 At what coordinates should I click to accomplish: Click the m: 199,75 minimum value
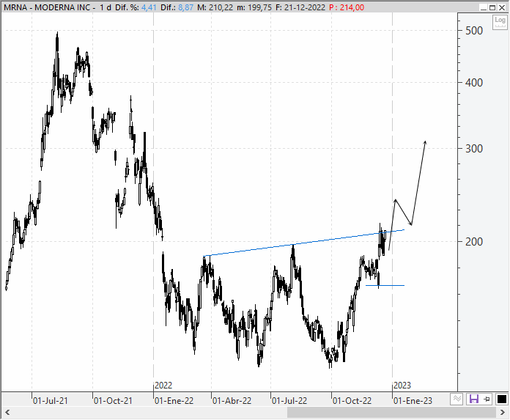click(x=254, y=7)
